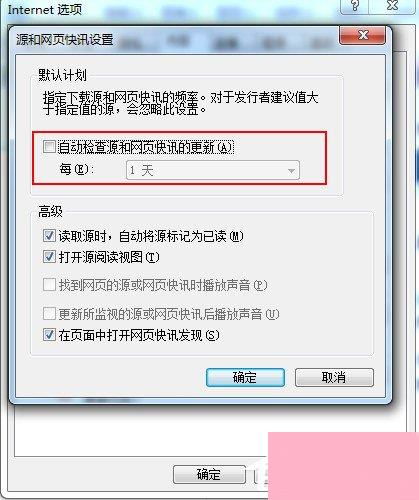Click the 在页面中打开网页快讯发现 label text
This screenshot has height=500, width=419.
[139, 335]
